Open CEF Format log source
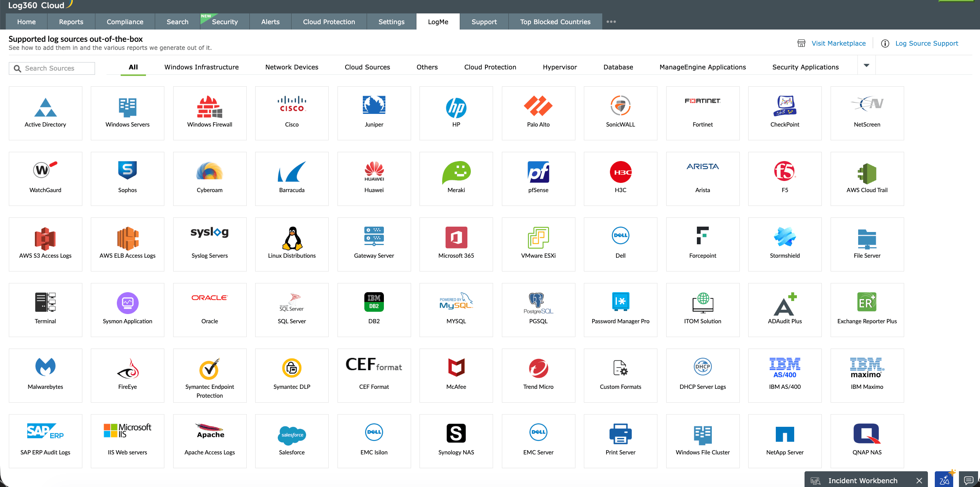The height and width of the screenshot is (487, 980). pyautogui.click(x=374, y=375)
